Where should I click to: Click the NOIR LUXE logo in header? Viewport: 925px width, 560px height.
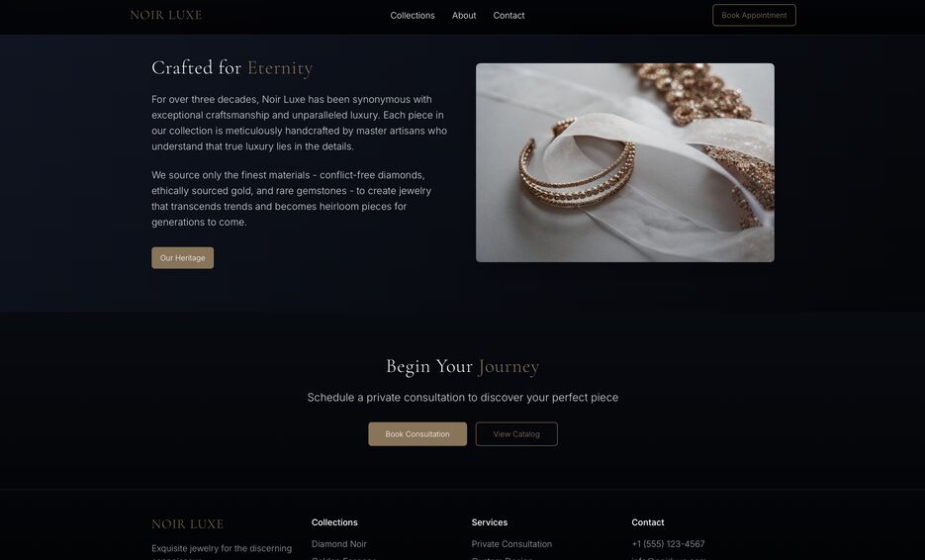166,16
